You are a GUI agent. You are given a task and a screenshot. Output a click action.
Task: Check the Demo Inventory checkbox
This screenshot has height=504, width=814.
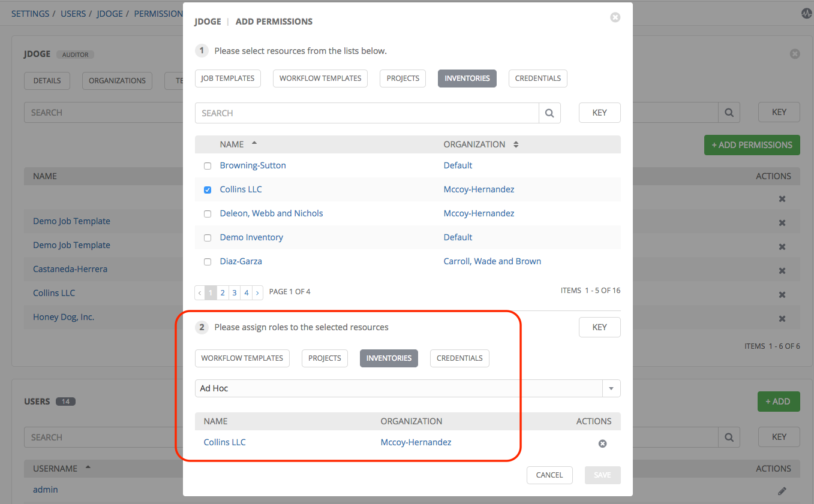[x=208, y=238]
